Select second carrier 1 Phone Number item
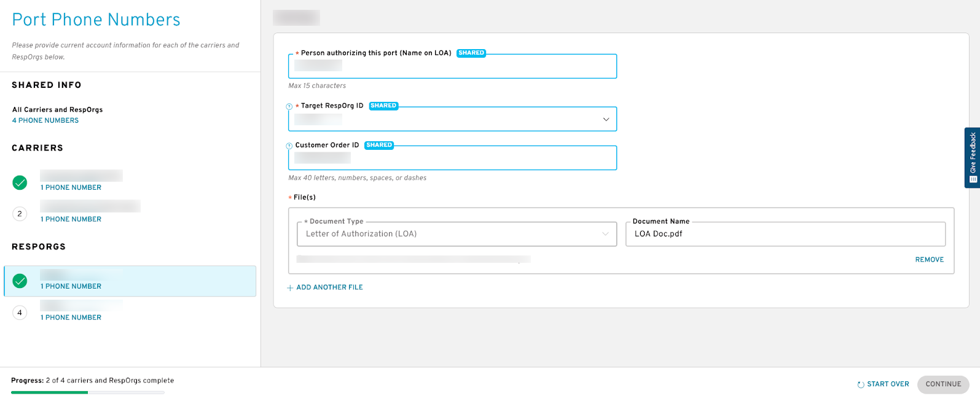980x401 pixels. pyautogui.click(x=71, y=219)
